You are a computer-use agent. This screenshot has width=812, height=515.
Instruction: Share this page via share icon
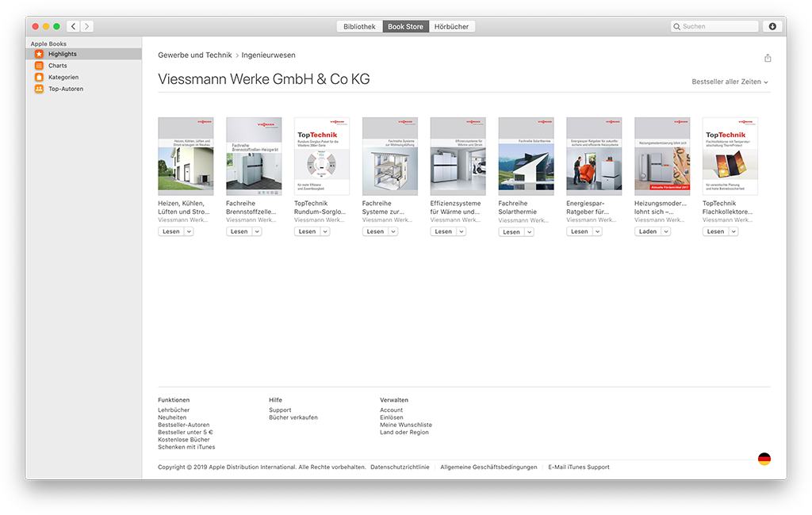(x=768, y=58)
